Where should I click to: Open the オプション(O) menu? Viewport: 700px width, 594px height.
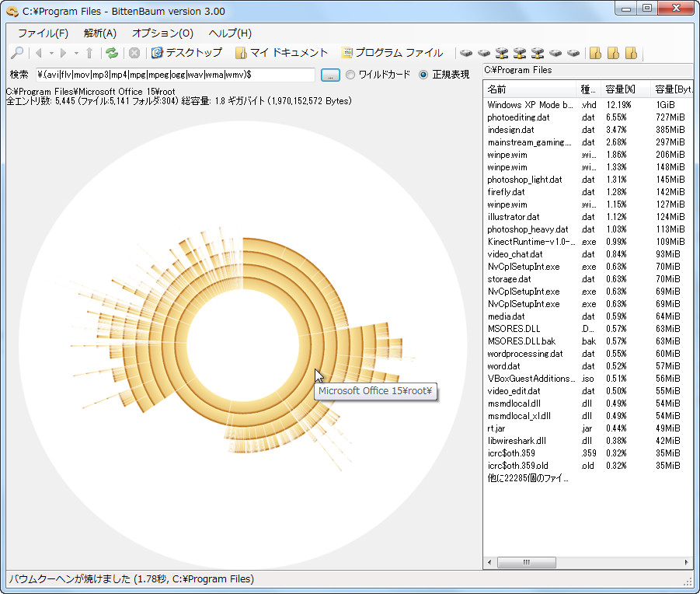pos(162,33)
